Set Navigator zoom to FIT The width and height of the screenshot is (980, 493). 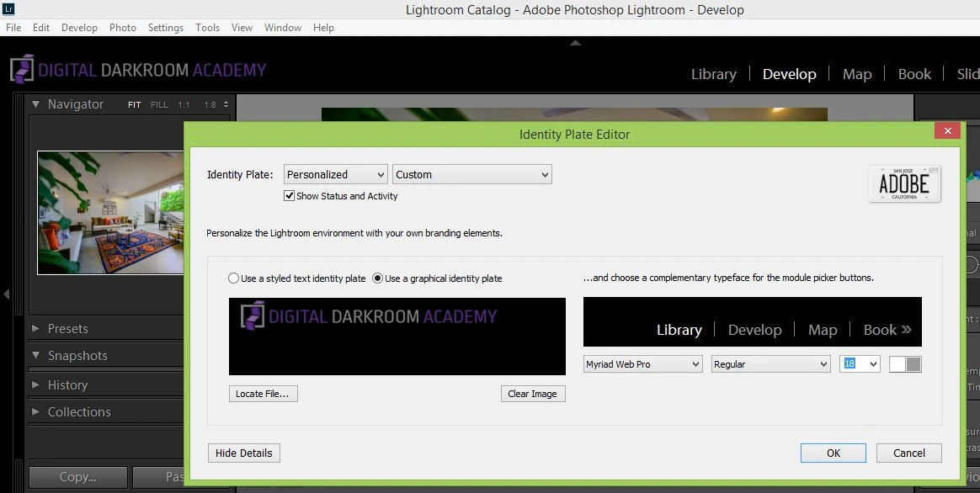pyautogui.click(x=135, y=105)
